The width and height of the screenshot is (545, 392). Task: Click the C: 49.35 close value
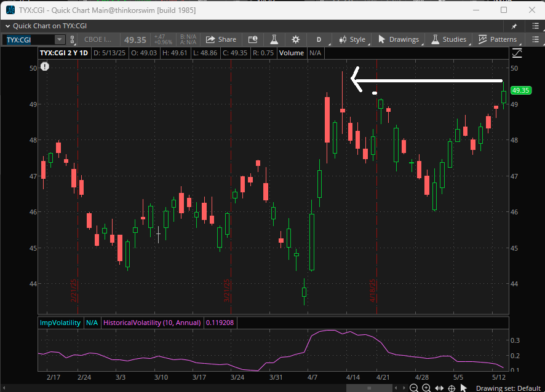point(235,53)
